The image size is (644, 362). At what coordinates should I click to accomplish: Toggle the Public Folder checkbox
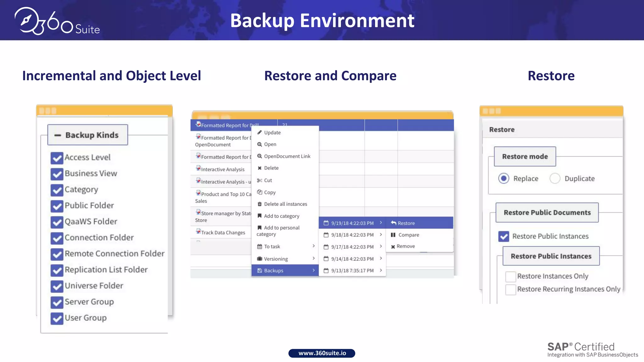pos(57,206)
